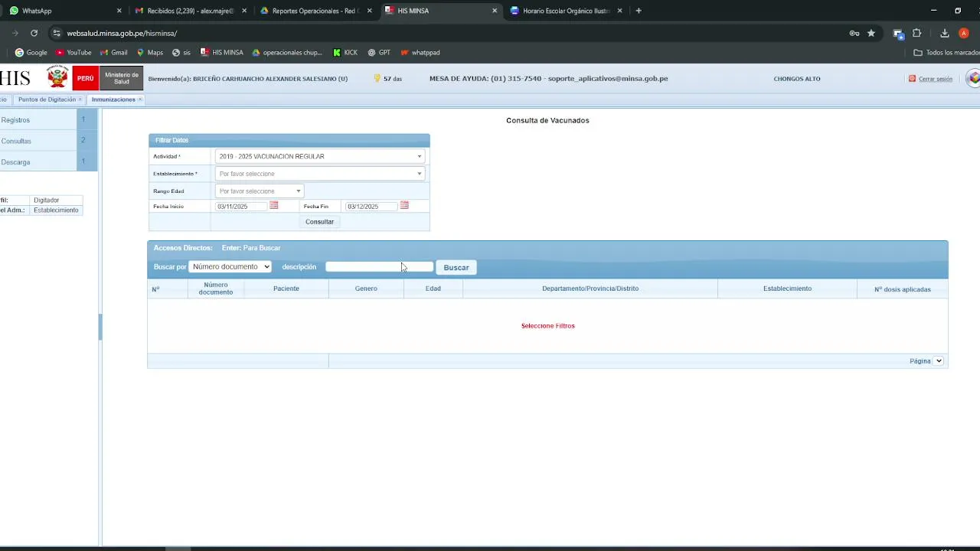Click the Peru coat of arms logo
Screen dimensions: 980x551
(57, 78)
